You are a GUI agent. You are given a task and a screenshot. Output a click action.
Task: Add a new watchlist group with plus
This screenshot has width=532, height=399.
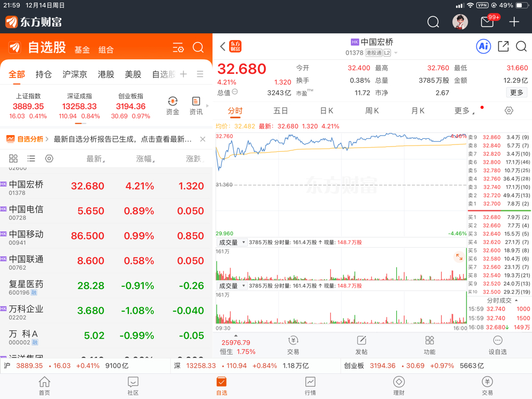pos(183,74)
